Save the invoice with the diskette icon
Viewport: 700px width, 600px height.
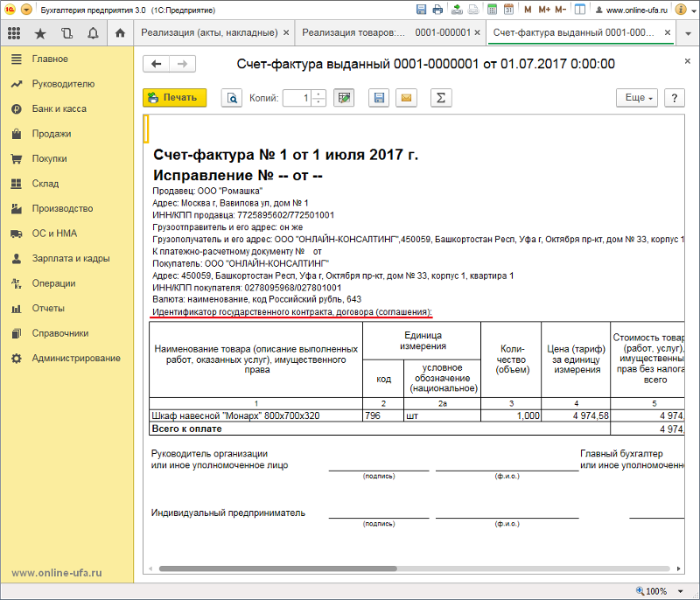point(379,98)
